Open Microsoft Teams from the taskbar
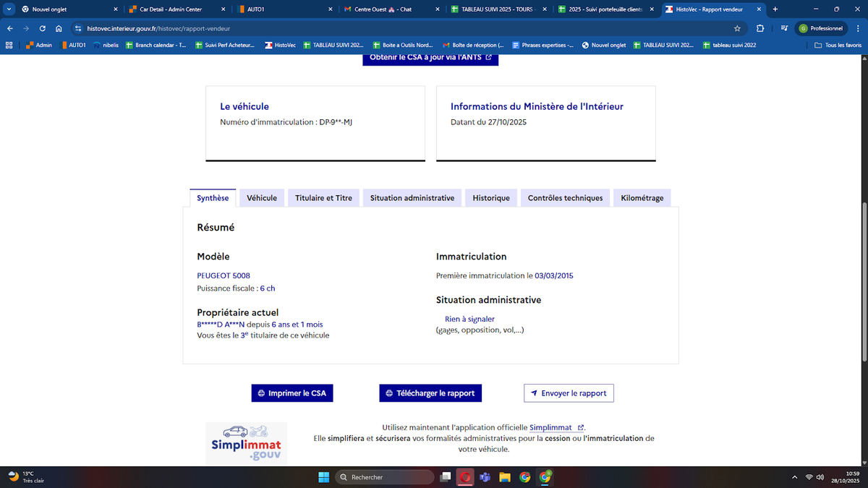This screenshot has width=868, height=488. (485, 477)
